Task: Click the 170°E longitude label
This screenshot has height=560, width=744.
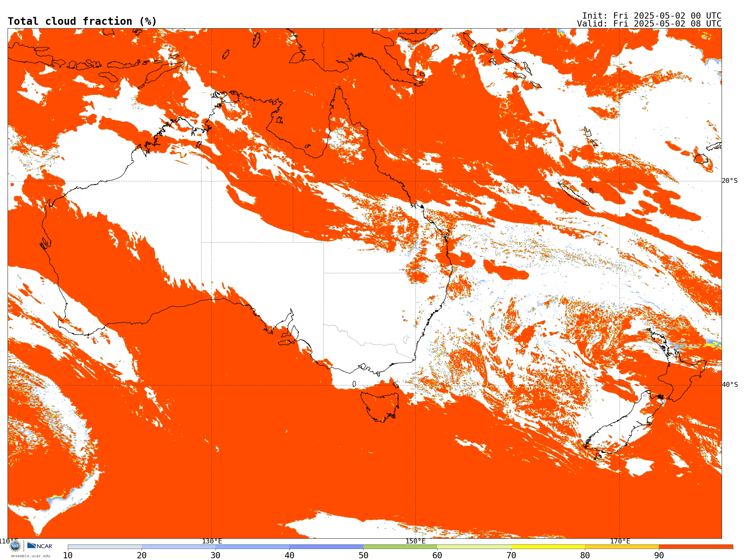Action: point(620,541)
